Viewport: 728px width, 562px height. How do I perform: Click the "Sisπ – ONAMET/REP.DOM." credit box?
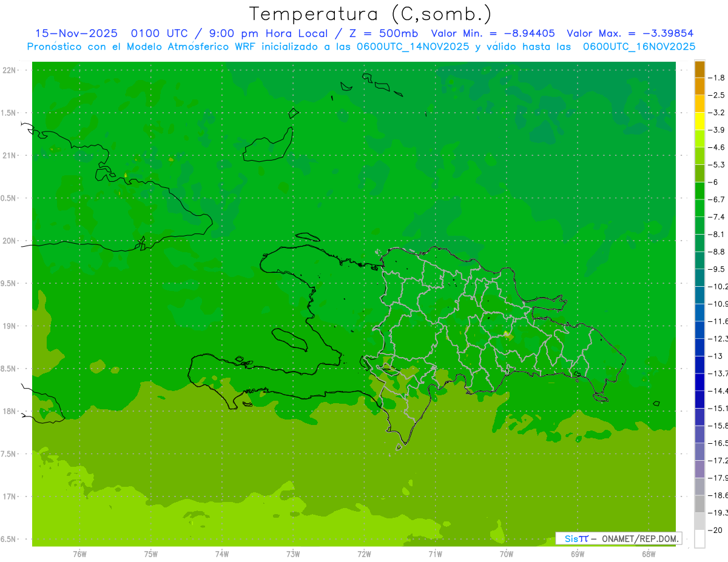click(x=618, y=538)
